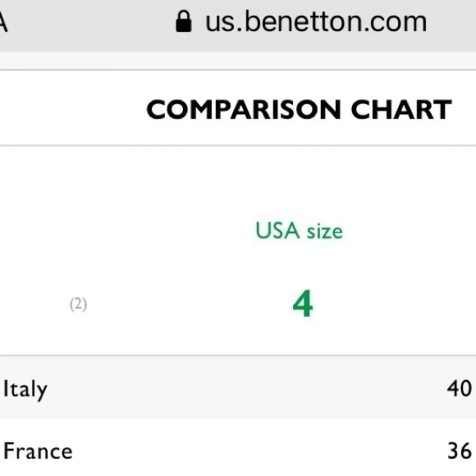This screenshot has width=476, height=476.
Task: Tap the address bar's gray area right of URL
Action: coord(452,23)
